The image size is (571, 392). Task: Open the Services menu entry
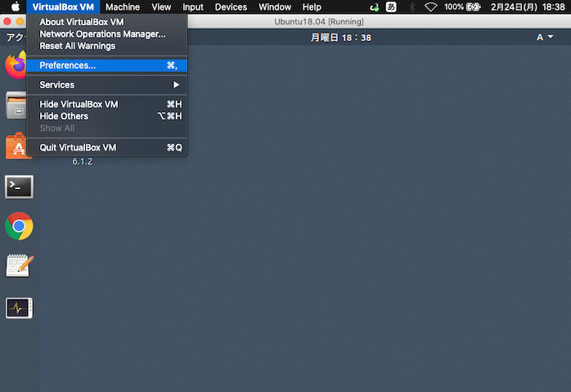107,85
